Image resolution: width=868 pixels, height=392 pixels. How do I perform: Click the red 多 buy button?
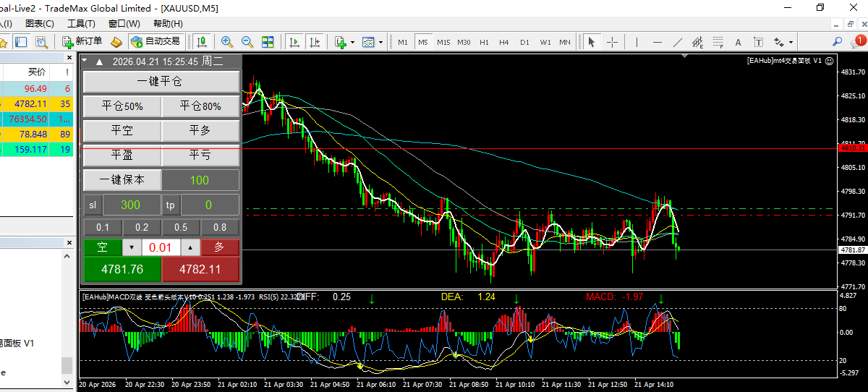point(220,247)
